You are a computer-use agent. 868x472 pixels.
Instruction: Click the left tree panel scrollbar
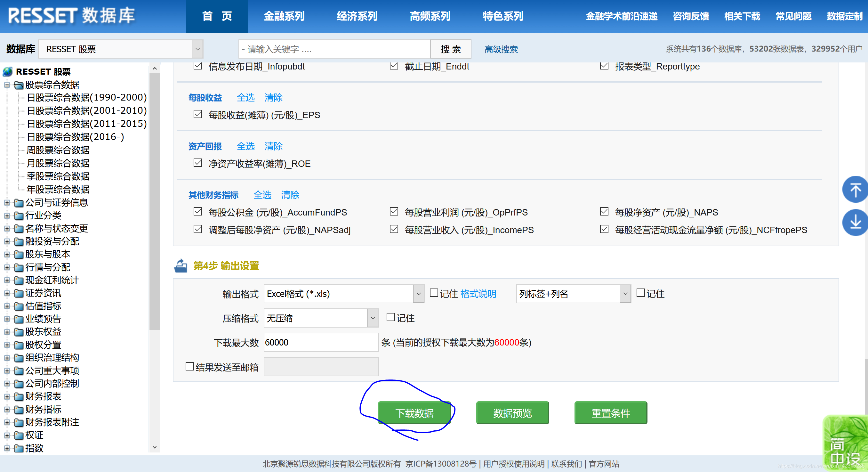click(154, 202)
